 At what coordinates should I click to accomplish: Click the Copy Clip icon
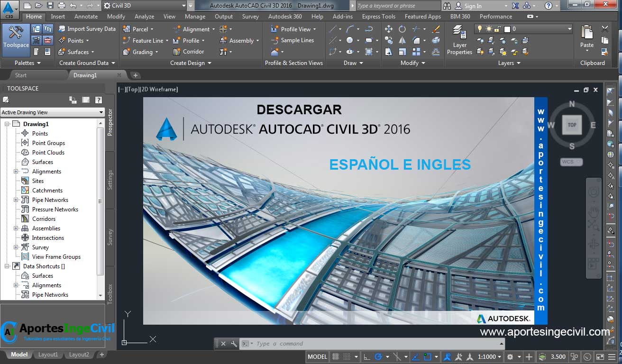[605, 40]
